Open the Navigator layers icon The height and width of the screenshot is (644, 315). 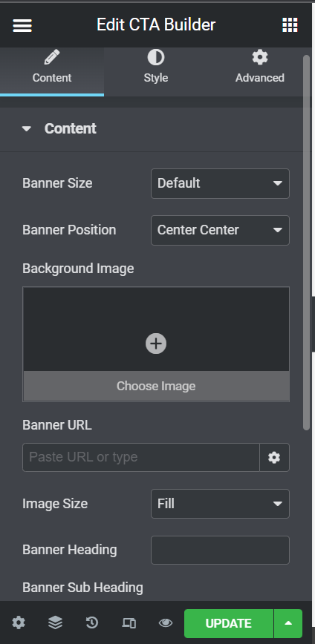point(55,623)
